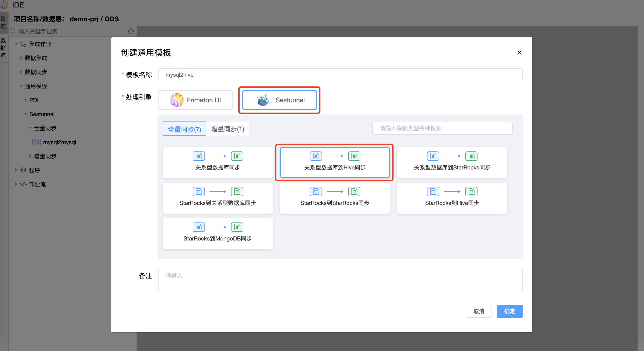Click the mysql2mysql template file icon
The width and height of the screenshot is (644, 351).
point(36,142)
